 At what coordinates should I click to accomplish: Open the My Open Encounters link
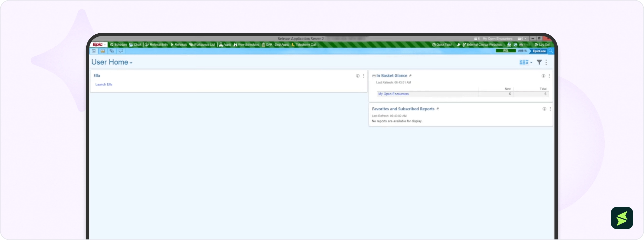click(x=393, y=94)
